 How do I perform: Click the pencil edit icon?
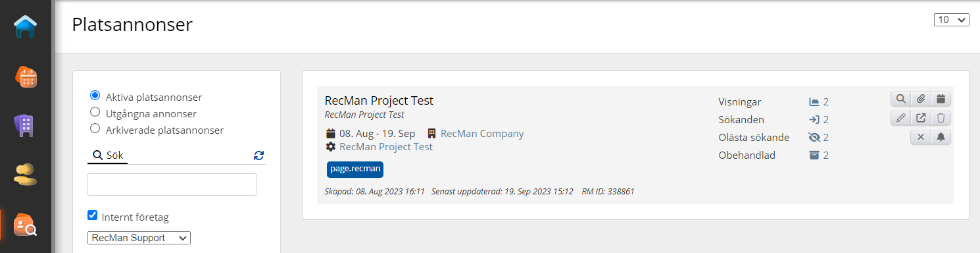point(900,118)
